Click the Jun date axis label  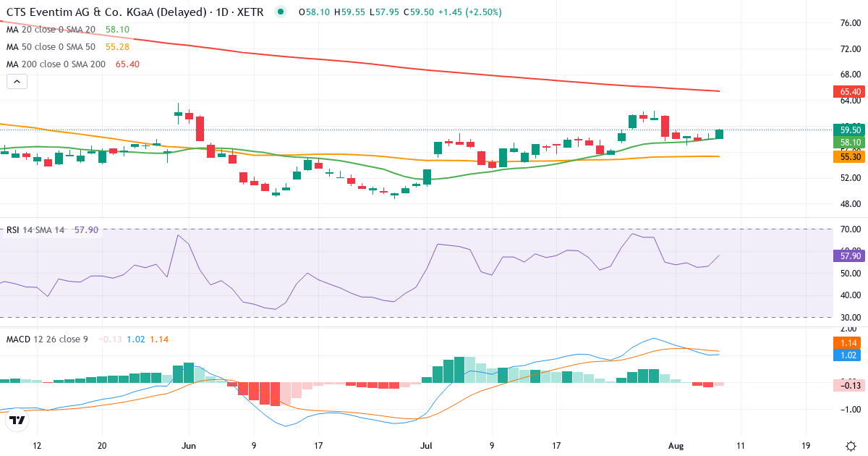[x=189, y=445]
